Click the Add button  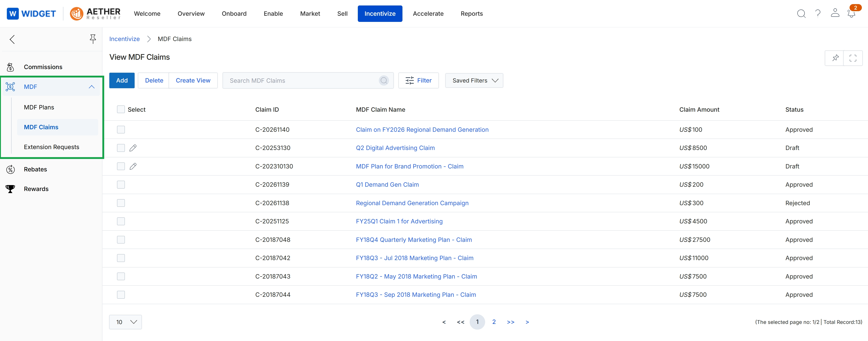[x=122, y=80]
